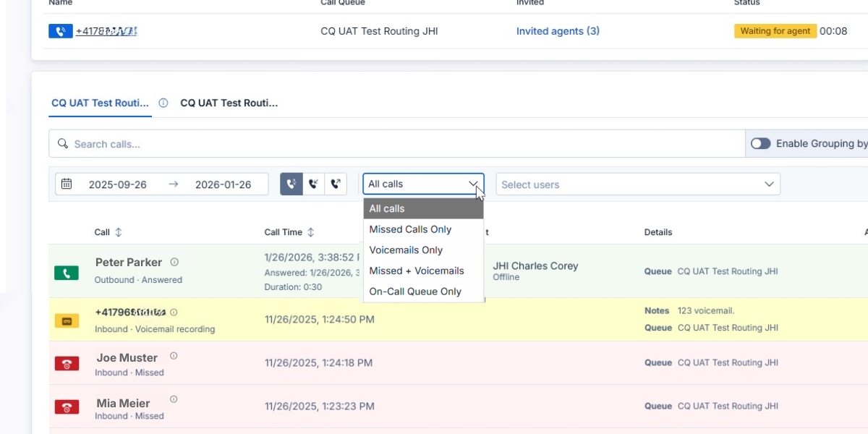This screenshot has height=434, width=868.
Task: Focus the Search calls input field
Action: pos(397,144)
